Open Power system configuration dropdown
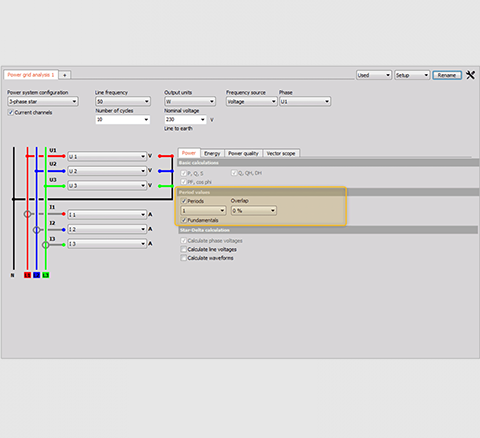This screenshot has width=480, height=438. (43, 101)
